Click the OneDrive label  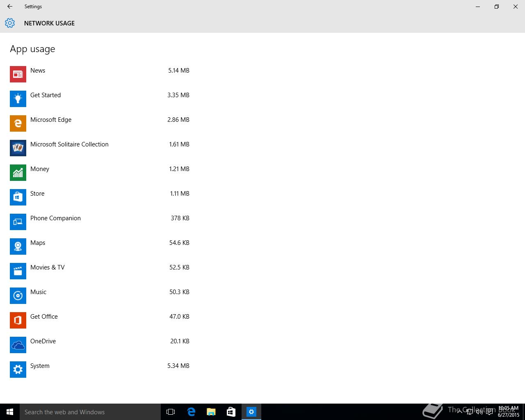tap(43, 341)
